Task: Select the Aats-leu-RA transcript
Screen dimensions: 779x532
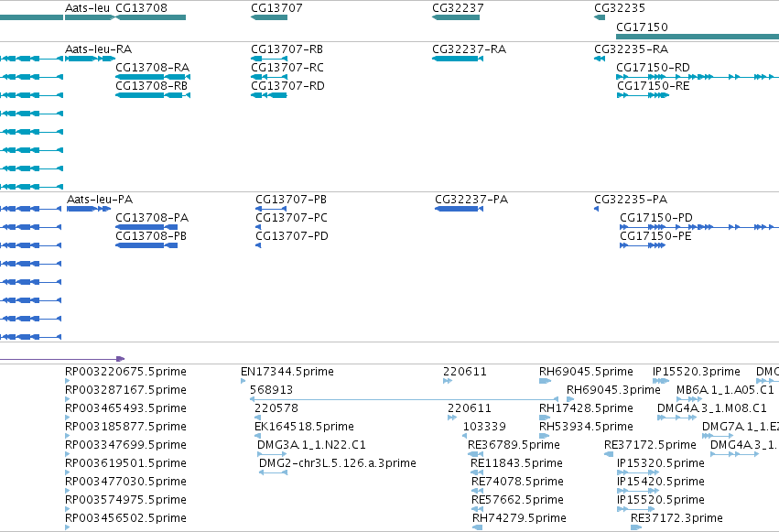Action: pos(90,59)
